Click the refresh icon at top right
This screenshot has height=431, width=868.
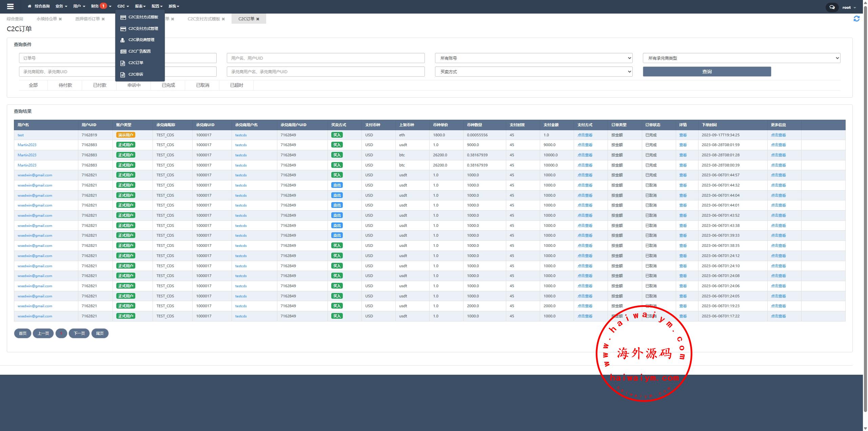point(856,19)
